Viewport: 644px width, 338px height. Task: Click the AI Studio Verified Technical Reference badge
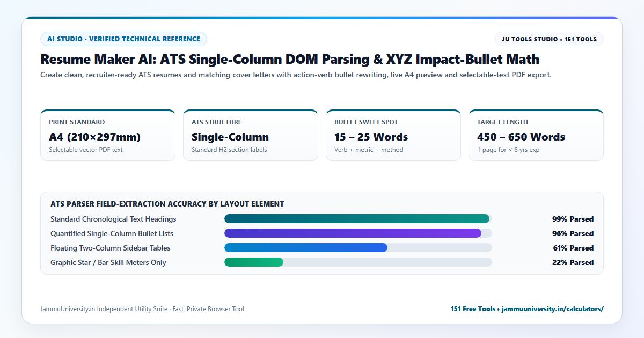(123, 39)
